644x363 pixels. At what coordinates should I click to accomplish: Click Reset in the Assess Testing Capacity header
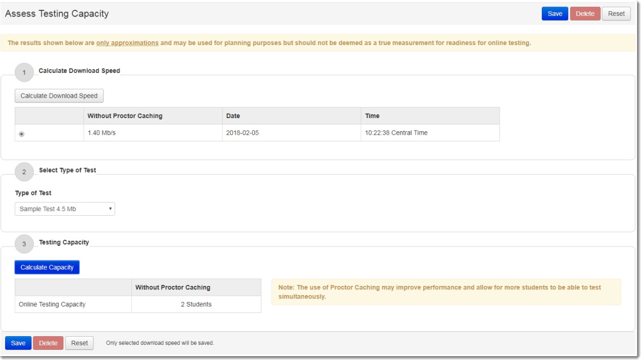click(616, 14)
